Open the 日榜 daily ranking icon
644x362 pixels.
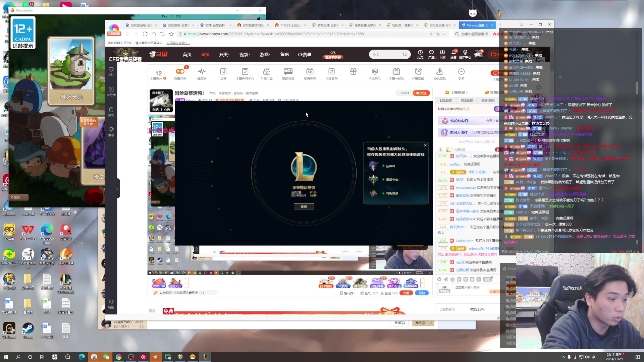223,74
